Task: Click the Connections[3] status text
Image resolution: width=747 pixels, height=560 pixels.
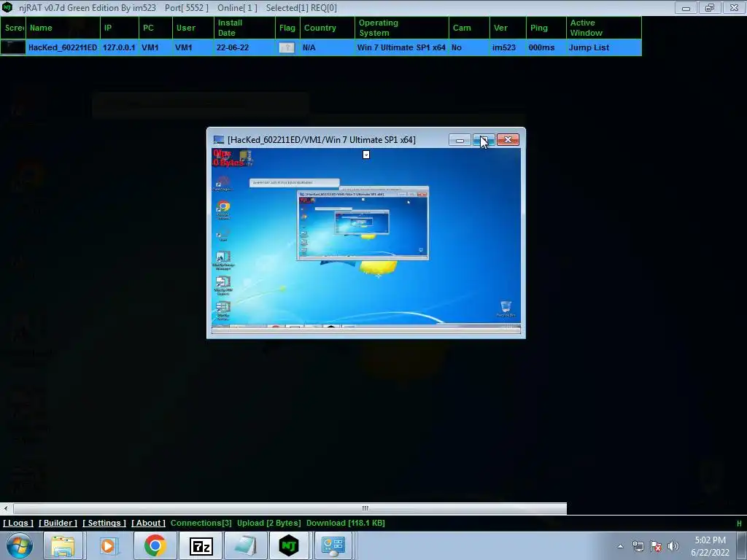Action: pyautogui.click(x=201, y=523)
